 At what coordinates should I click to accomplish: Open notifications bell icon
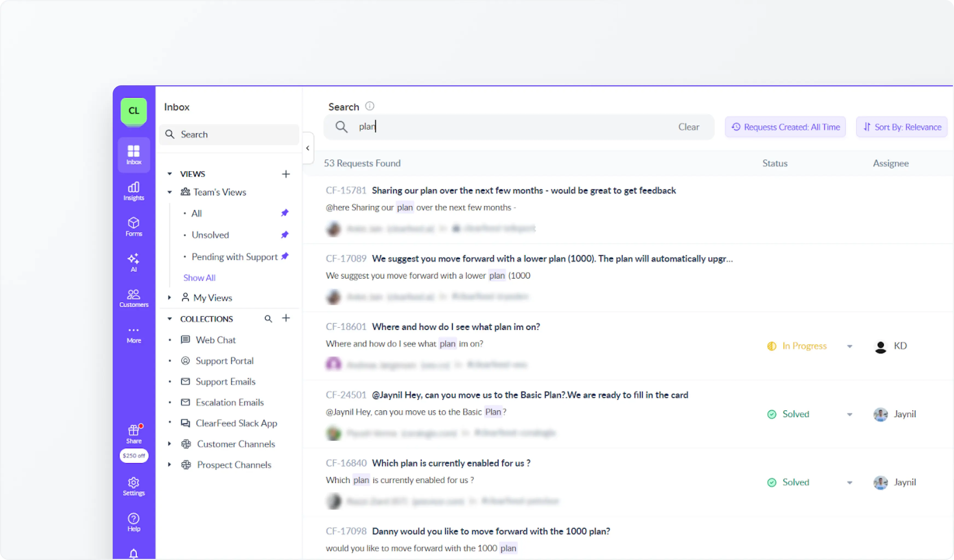click(134, 553)
